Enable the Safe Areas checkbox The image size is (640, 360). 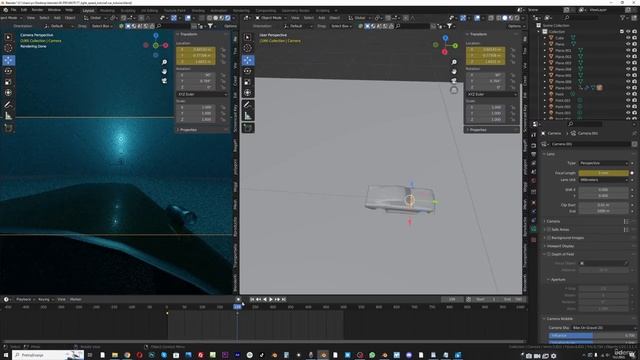(549, 229)
